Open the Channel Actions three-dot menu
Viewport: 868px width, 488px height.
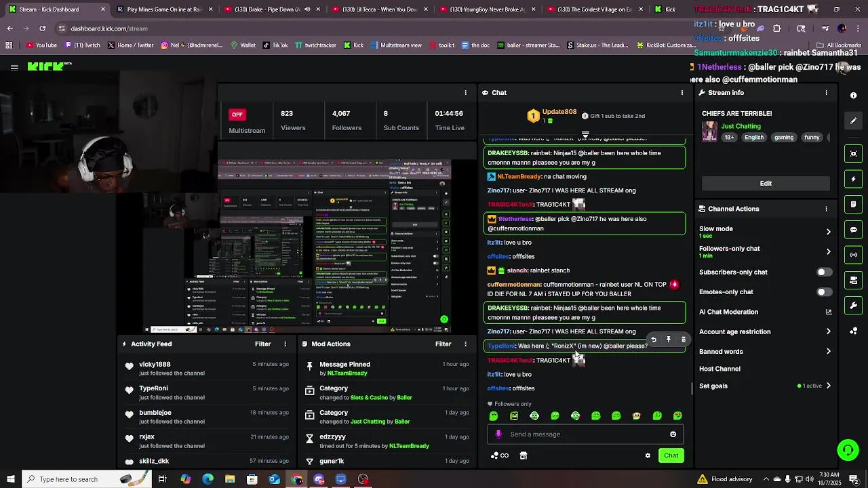tap(826, 209)
